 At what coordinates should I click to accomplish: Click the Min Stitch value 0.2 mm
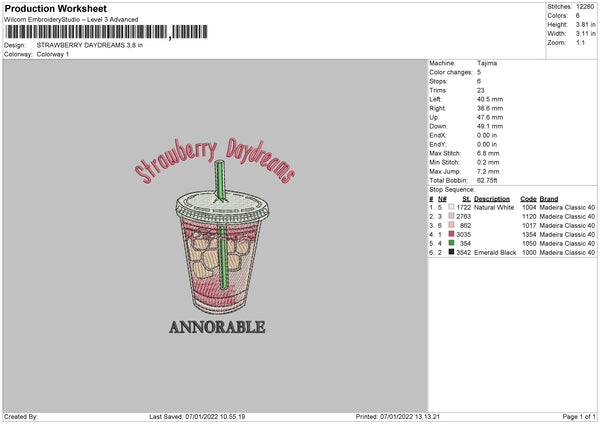click(488, 162)
